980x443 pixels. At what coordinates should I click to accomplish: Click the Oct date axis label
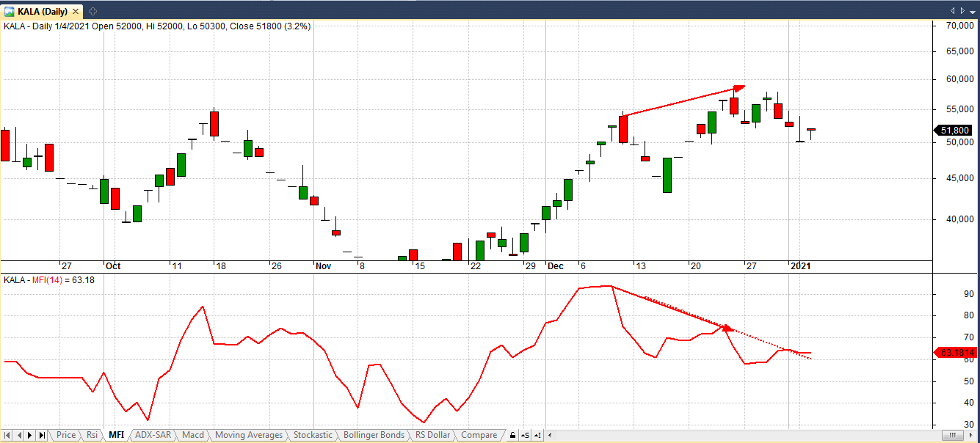coord(113,266)
